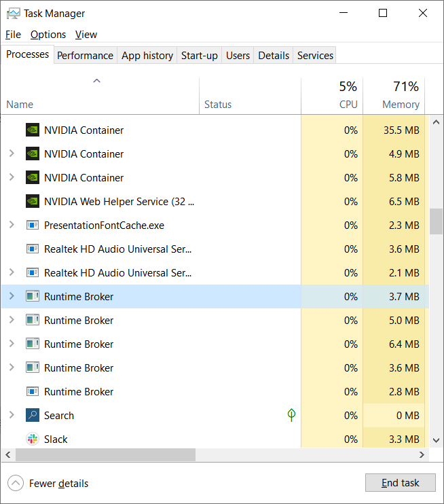Expand the PresentationFontCache.exe process group

tap(12, 226)
